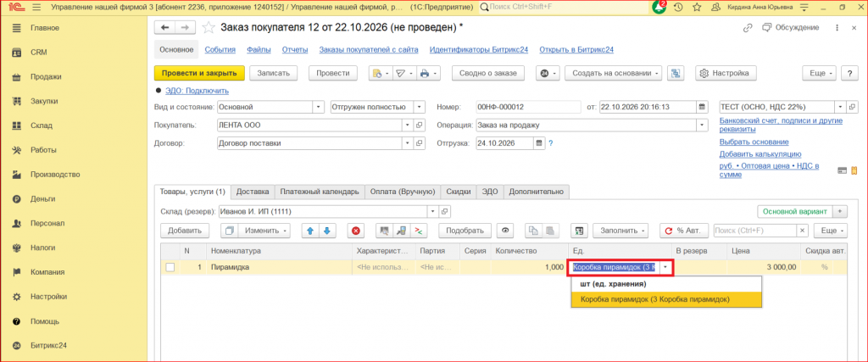Screen dimensions: 868x362
Task: Clear the table search field
Action: click(804, 231)
